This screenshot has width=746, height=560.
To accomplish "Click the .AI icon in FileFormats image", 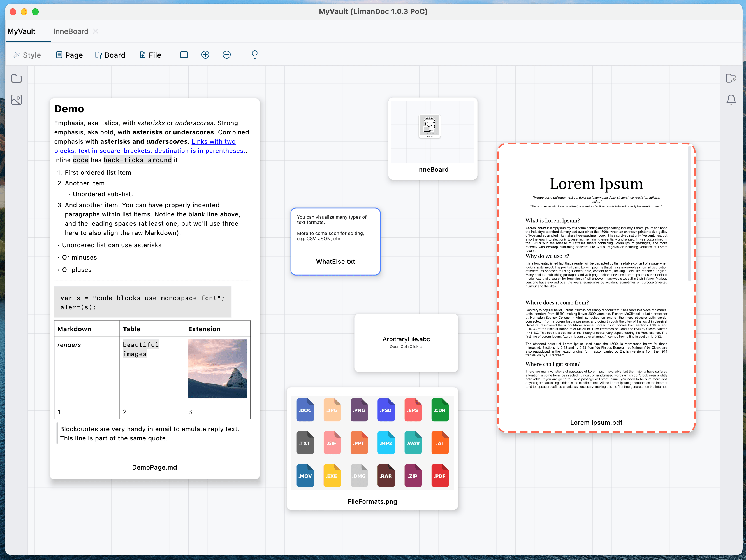I will tap(440, 443).
